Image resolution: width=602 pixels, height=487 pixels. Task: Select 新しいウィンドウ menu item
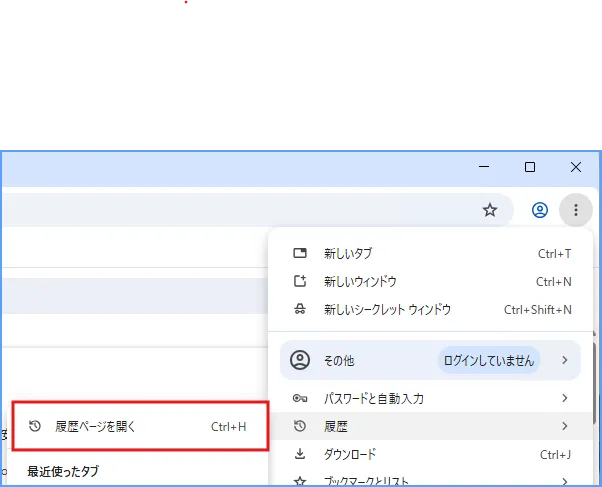tap(432, 282)
